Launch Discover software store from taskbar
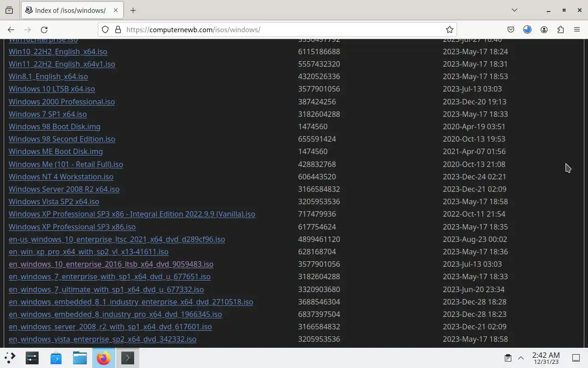The width and height of the screenshot is (588, 368). click(56, 358)
